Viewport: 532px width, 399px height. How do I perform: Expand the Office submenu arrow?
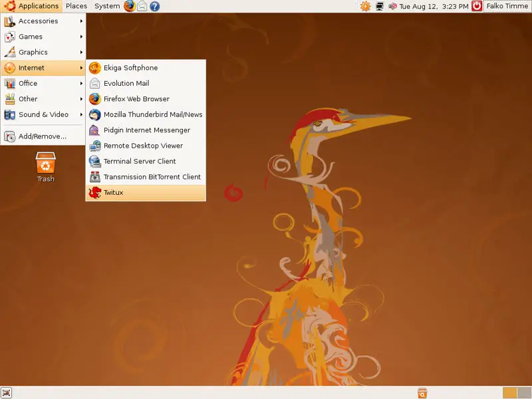click(x=81, y=84)
